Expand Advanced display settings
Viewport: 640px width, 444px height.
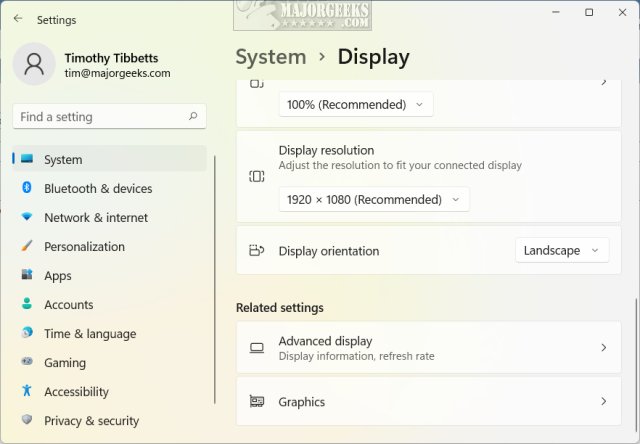tap(428, 348)
